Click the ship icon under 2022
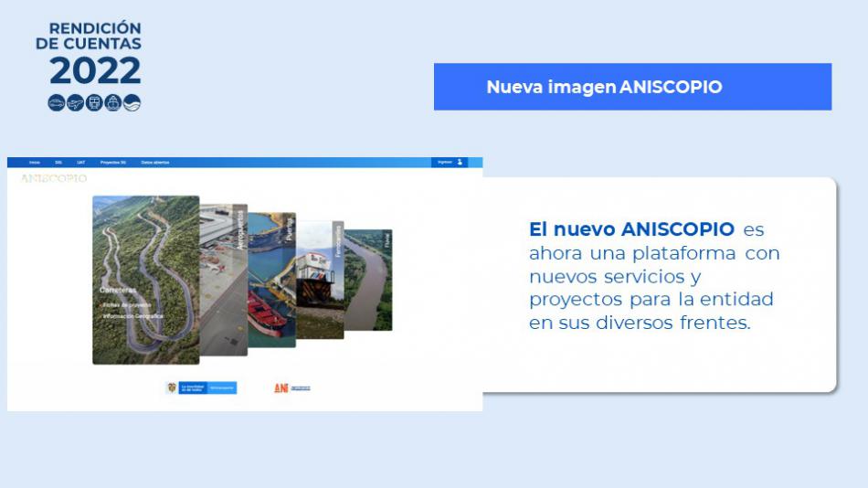Screen dimensions: 868x488 tap(113, 103)
